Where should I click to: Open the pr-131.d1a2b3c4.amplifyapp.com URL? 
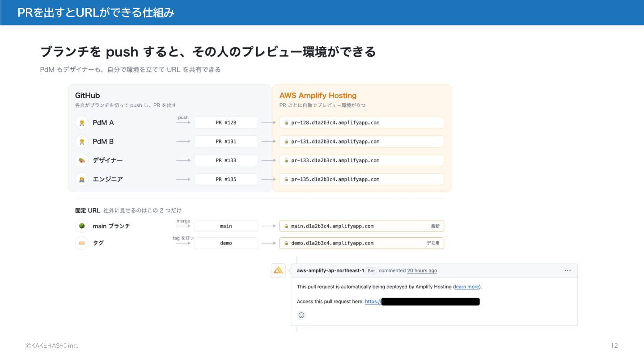click(x=362, y=142)
